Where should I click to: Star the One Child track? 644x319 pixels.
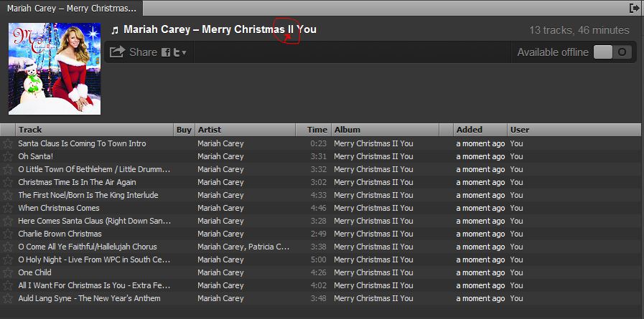click(7, 272)
